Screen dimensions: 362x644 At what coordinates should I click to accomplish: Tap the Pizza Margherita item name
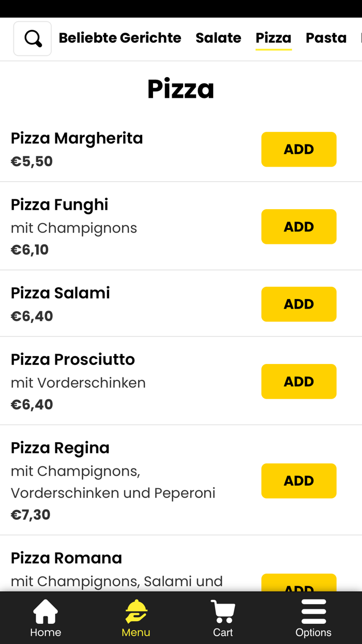[x=77, y=138]
